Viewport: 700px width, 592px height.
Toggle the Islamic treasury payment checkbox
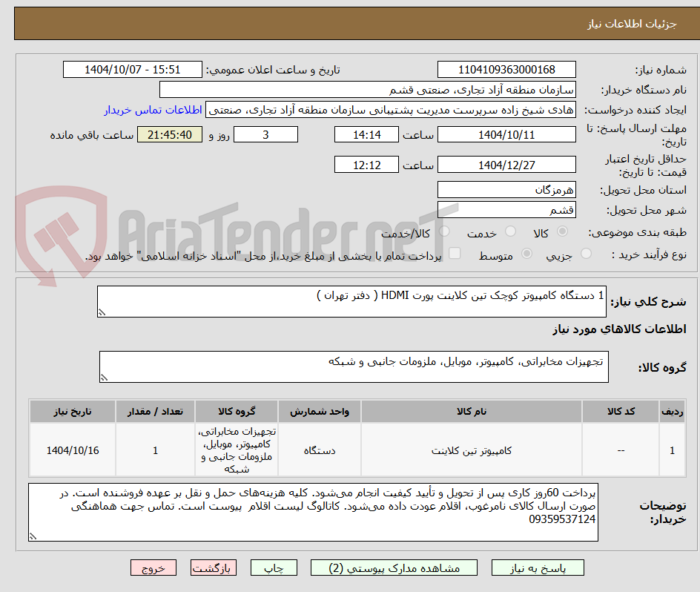coord(455,253)
